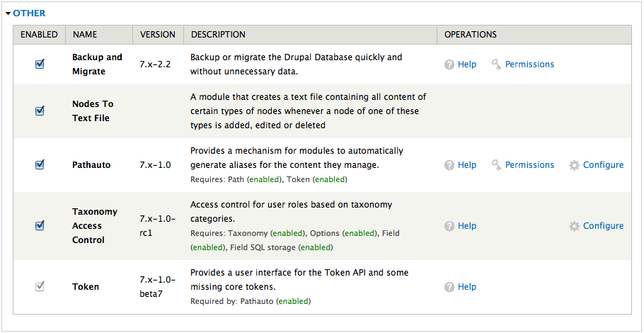
Task: Open Help link for Taxonomy Access Control
Action: click(467, 226)
